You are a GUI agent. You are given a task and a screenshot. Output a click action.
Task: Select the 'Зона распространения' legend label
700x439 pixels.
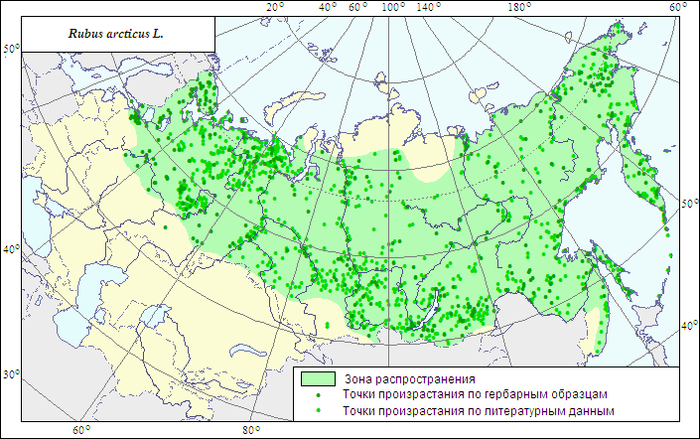click(x=409, y=379)
